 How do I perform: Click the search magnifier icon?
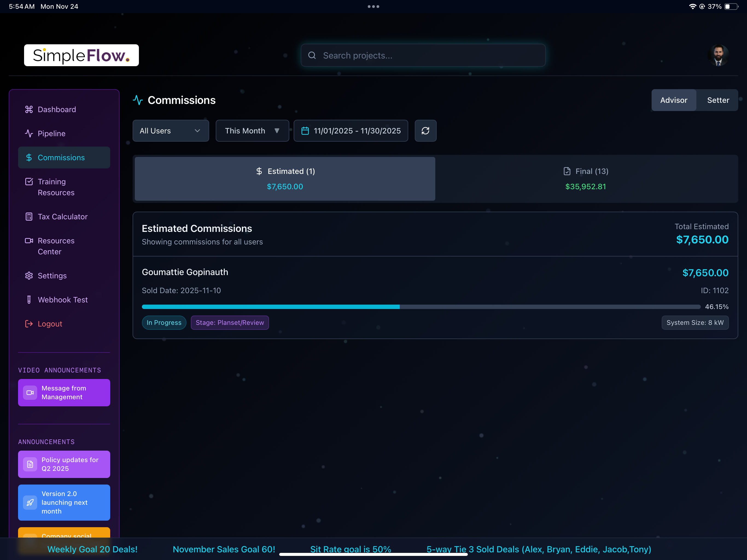pos(312,56)
